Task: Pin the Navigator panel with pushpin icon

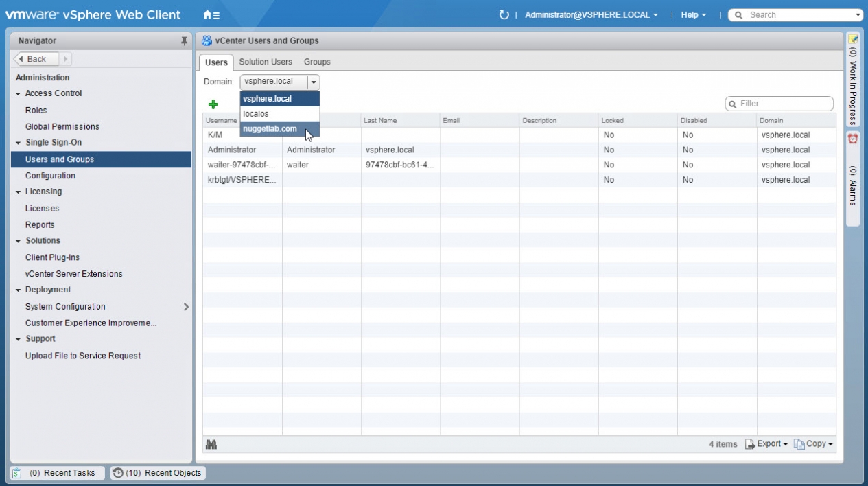Action: click(184, 41)
